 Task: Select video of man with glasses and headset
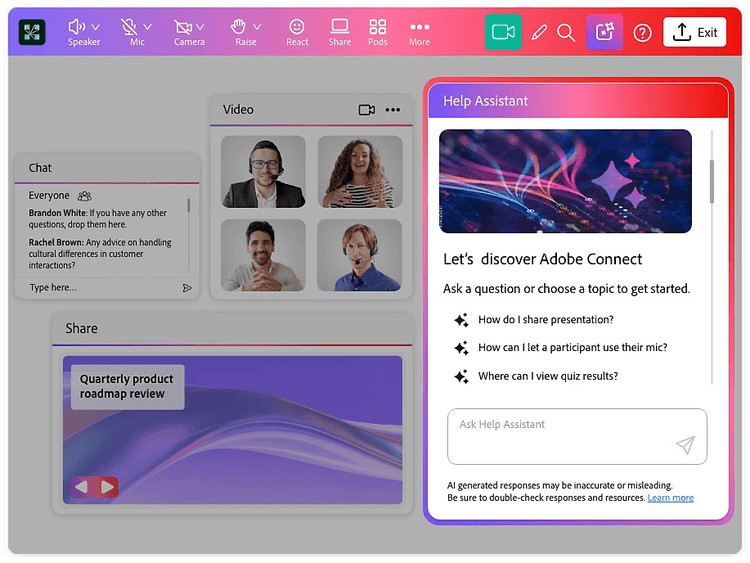point(263,172)
